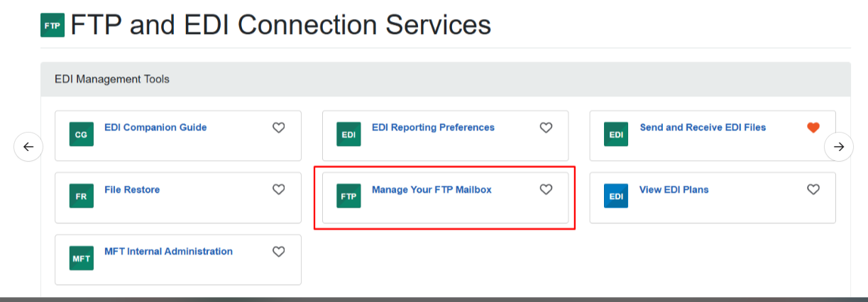Image resolution: width=868 pixels, height=302 pixels.
Task: Favorite the View EDI Plans tile
Action: [x=813, y=189]
